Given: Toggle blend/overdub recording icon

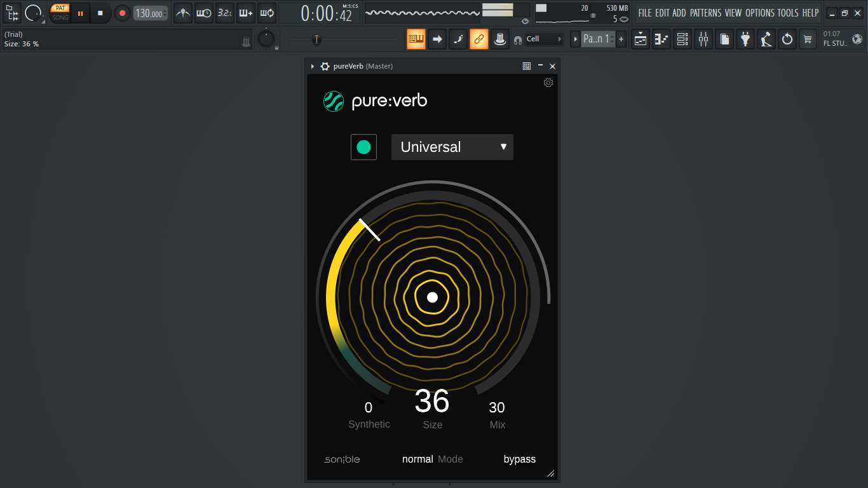Looking at the screenshot, I should coord(246,13).
